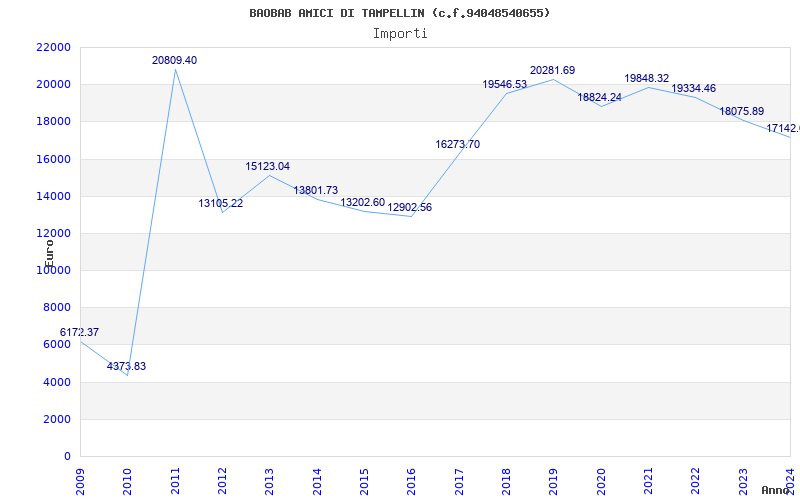Select the 13105.22 data label
Viewport: 800px width, 500px height.
click(x=221, y=204)
